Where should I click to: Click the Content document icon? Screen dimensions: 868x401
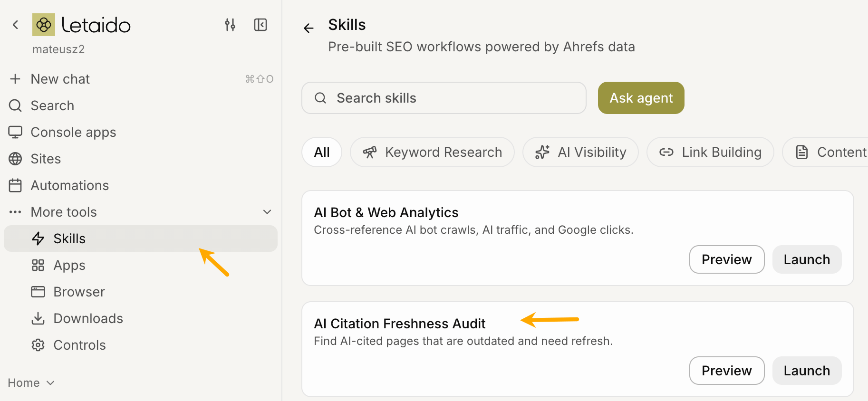pos(802,152)
